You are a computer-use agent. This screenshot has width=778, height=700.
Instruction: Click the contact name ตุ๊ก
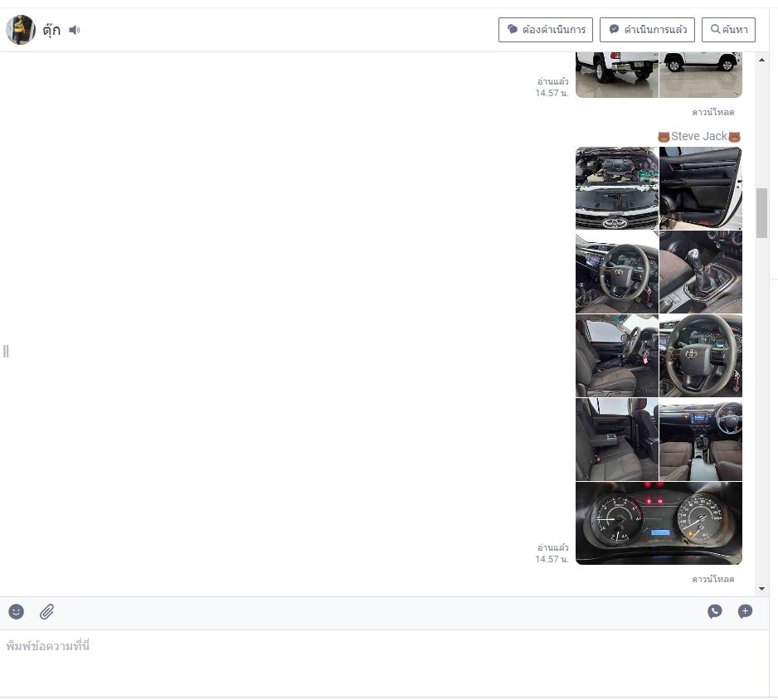[51, 30]
